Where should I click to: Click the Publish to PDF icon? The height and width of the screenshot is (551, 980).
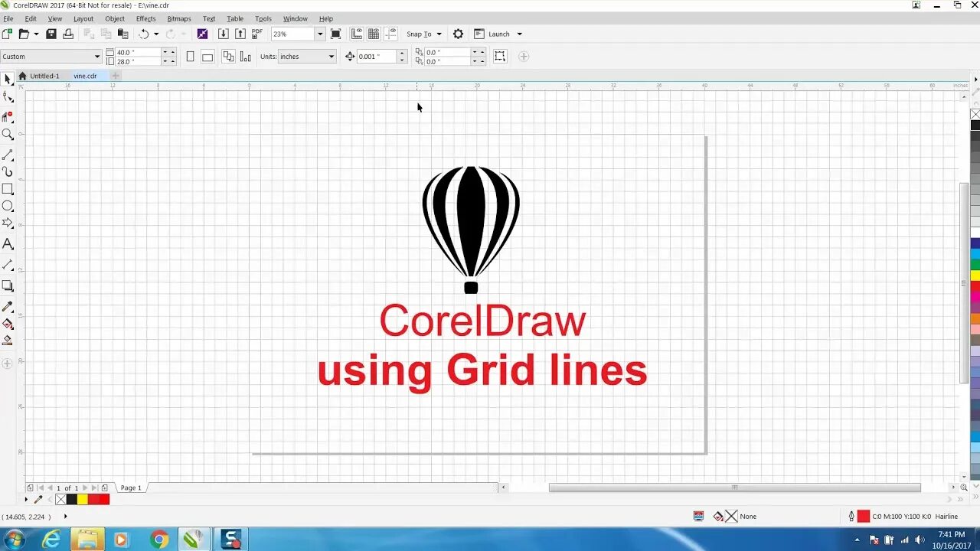257,34
